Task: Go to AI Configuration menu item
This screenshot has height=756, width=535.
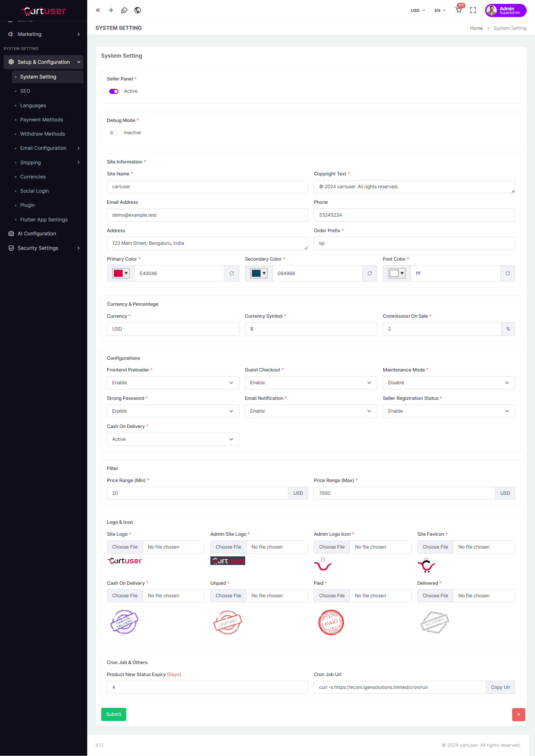Action: click(x=37, y=233)
